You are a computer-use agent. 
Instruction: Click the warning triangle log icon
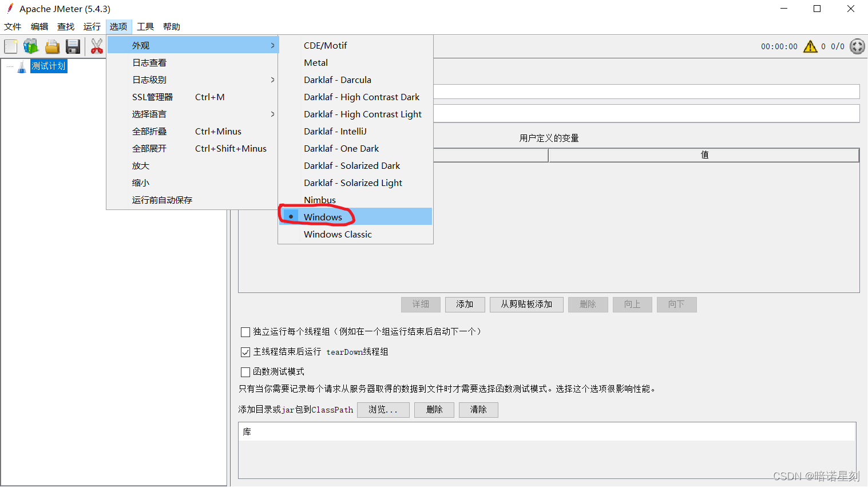point(810,46)
